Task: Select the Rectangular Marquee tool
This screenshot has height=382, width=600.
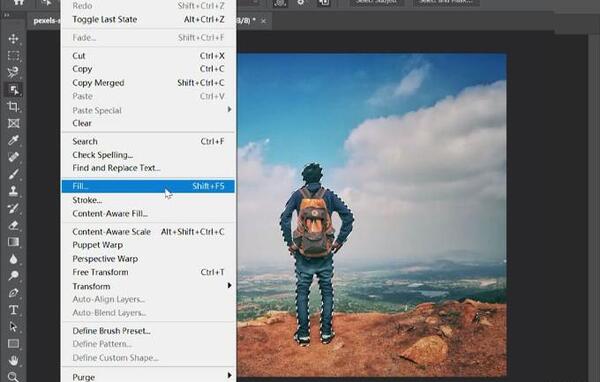Action: (x=13, y=56)
